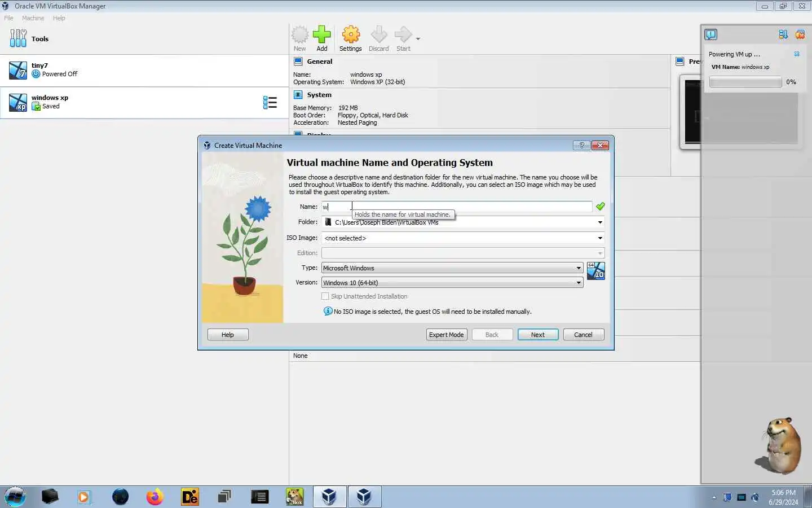Click the Discard toolbar icon
The height and width of the screenshot is (508, 812).
click(379, 38)
